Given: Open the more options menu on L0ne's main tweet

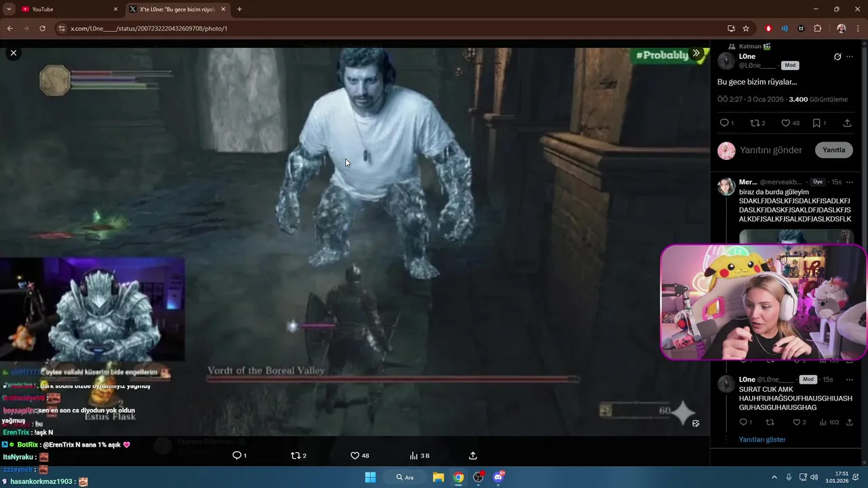Looking at the screenshot, I should click(x=850, y=57).
